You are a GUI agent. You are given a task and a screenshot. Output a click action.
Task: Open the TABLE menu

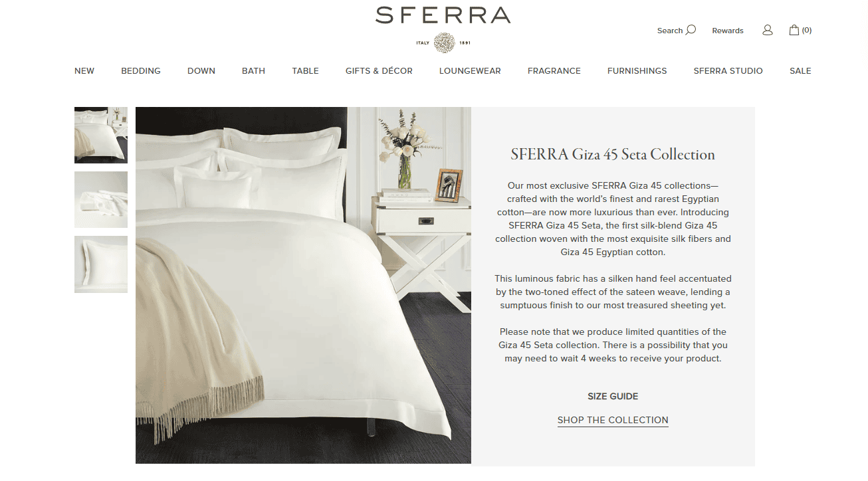pos(305,71)
